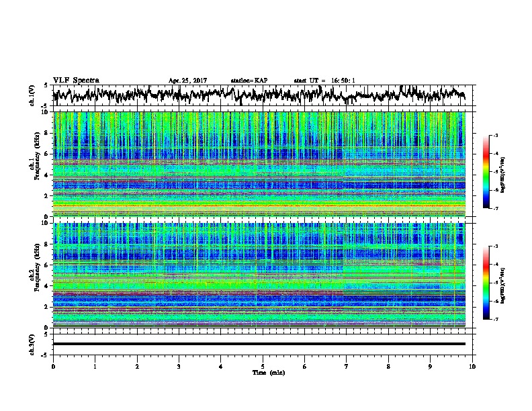Click the "ch.1(V)" waveform axis label

point(32,95)
